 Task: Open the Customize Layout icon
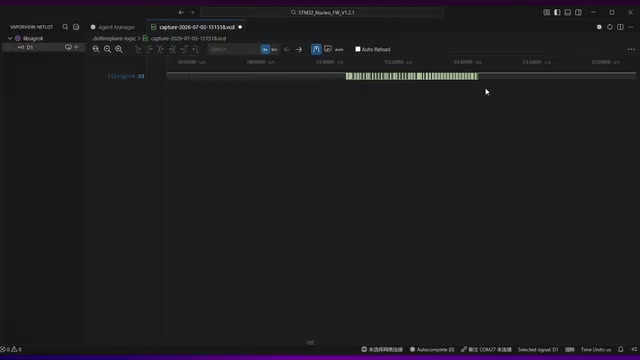547,13
